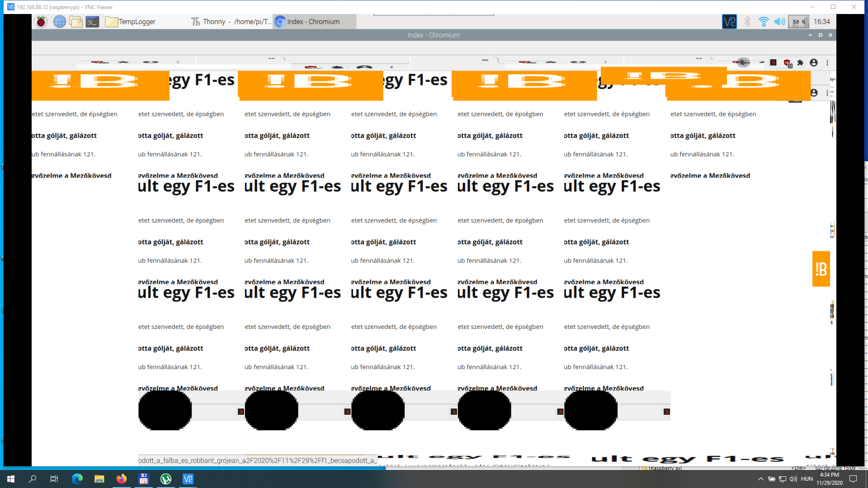This screenshot has width=868, height=488.
Task: Switch to Firefox in the taskbar
Action: pyautogui.click(x=122, y=479)
